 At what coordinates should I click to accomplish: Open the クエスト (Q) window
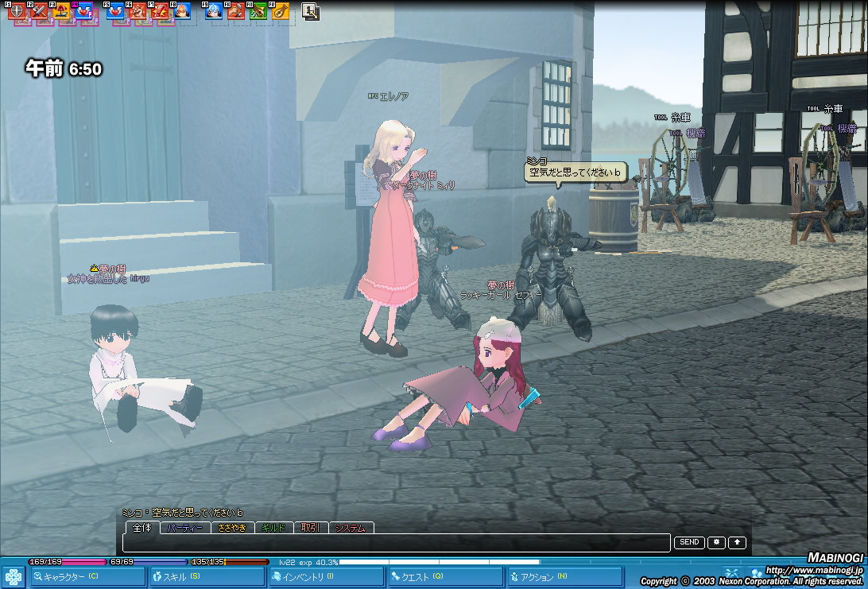[x=446, y=577]
